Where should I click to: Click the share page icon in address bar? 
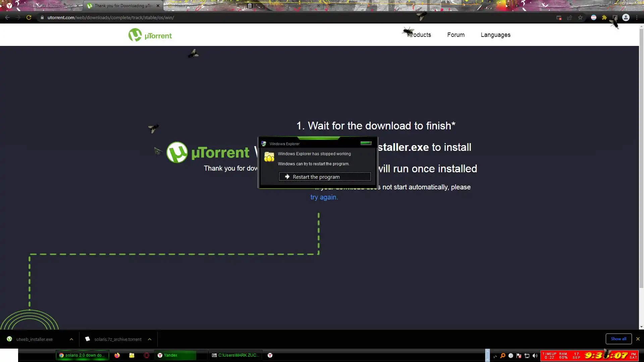pos(570,18)
